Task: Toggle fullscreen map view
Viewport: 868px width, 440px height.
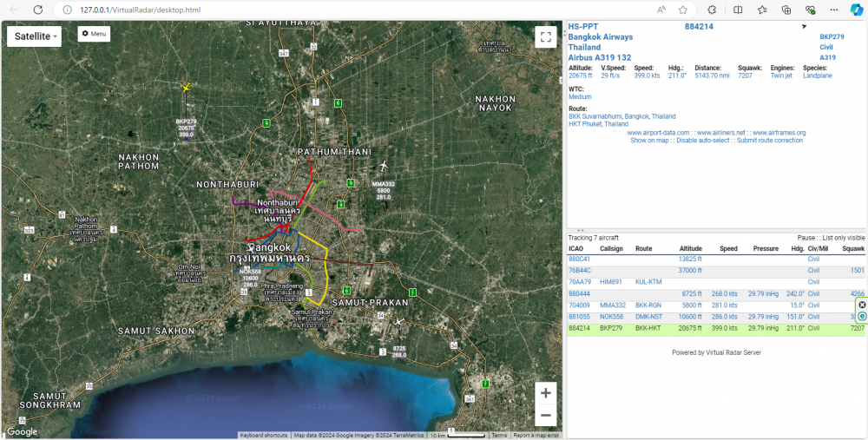Action: click(x=545, y=37)
